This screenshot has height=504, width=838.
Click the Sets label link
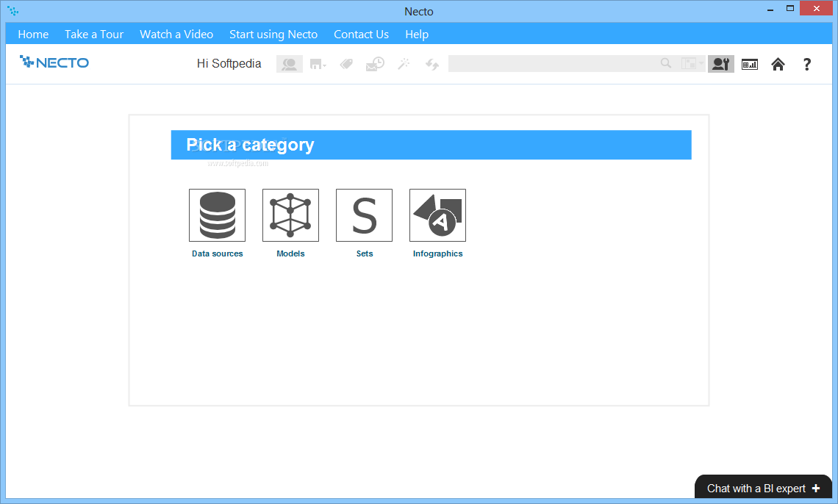(x=365, y=253)
